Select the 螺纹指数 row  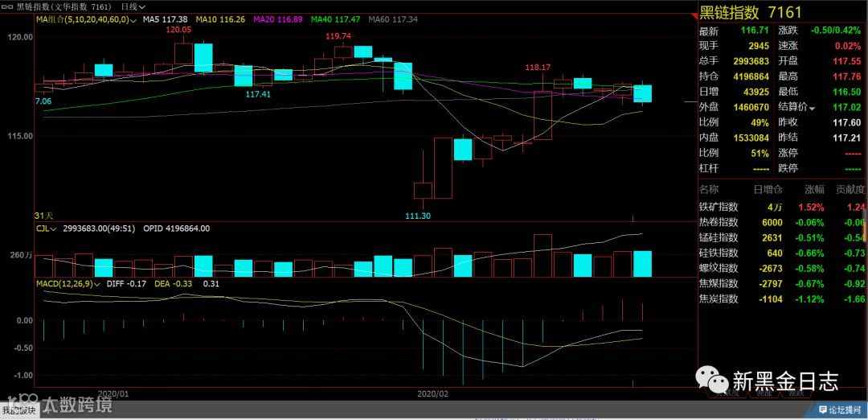782,268
